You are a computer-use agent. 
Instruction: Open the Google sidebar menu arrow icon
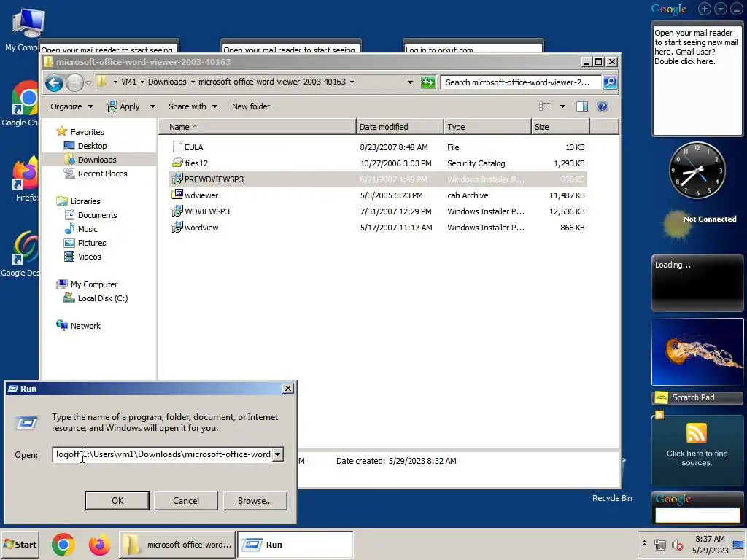(x=721, y=9)
